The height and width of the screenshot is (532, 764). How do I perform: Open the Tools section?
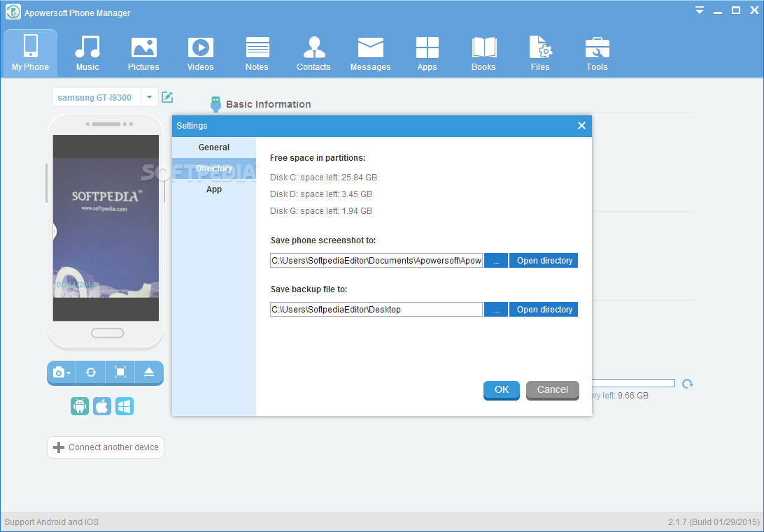(597, 53)
